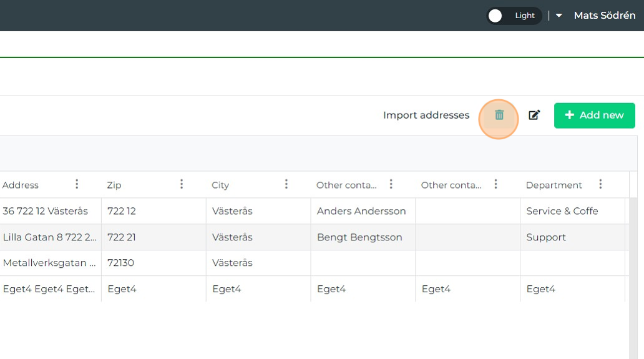The width and height of the screenshot is (644, 359).
Task: Select the Bengt Bengtsson contact cell
Action: 359,237
